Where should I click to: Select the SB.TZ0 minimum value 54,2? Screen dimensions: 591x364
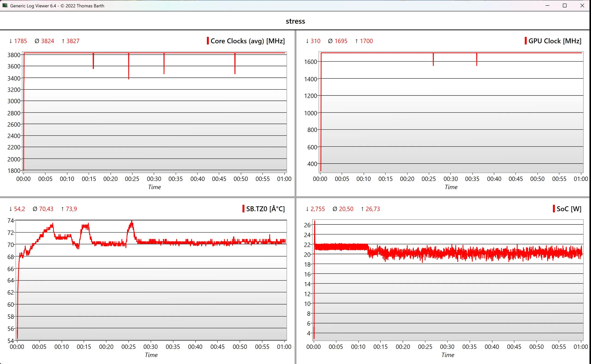coord(20,209)
